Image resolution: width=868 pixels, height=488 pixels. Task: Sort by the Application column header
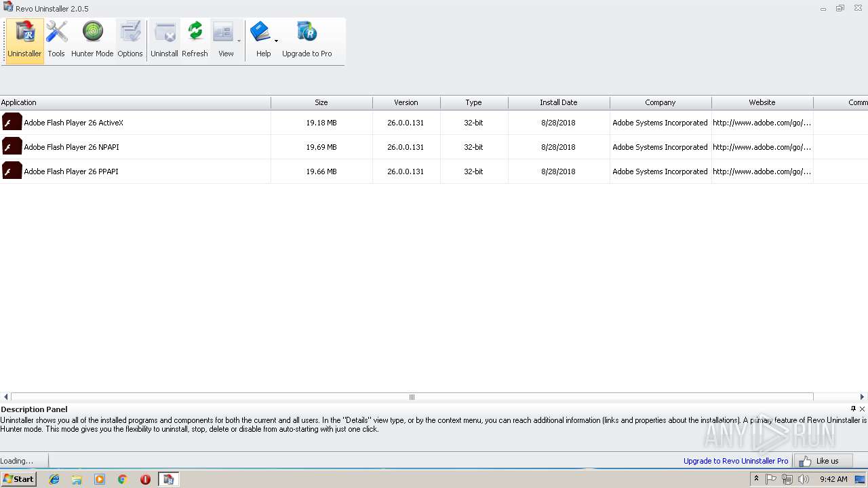point(136,102)
